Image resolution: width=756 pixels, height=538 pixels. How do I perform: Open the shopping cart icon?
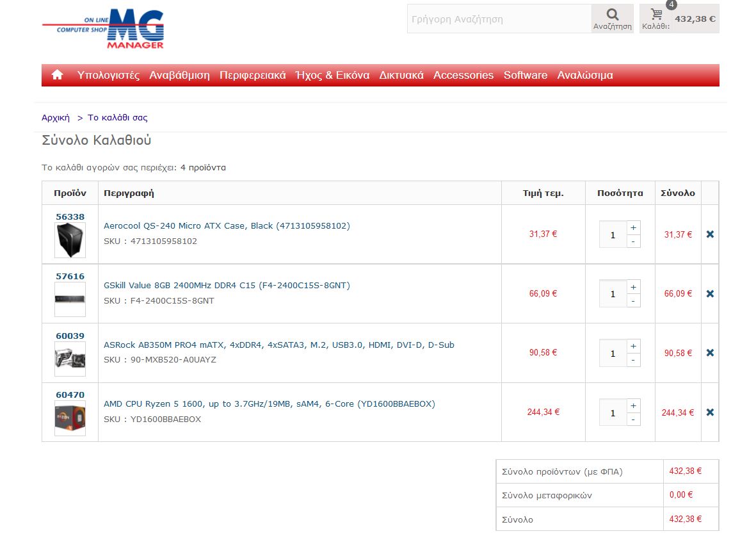click(x=656, y=13)
